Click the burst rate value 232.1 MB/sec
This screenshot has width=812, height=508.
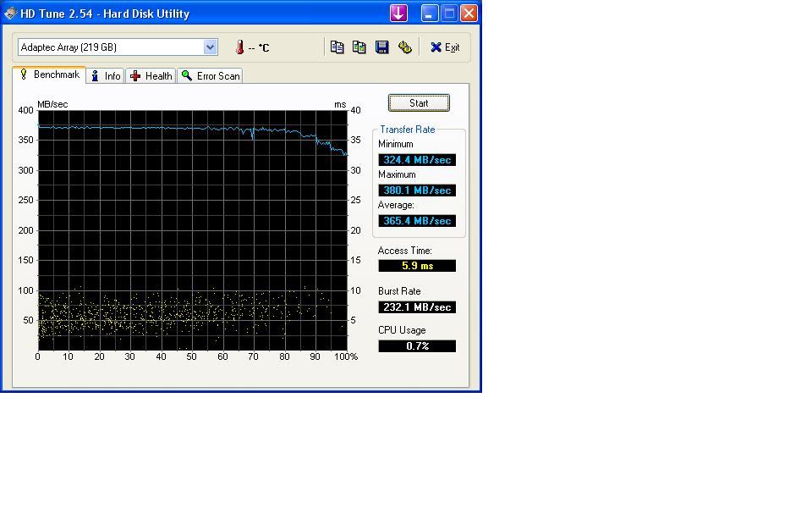417,306
